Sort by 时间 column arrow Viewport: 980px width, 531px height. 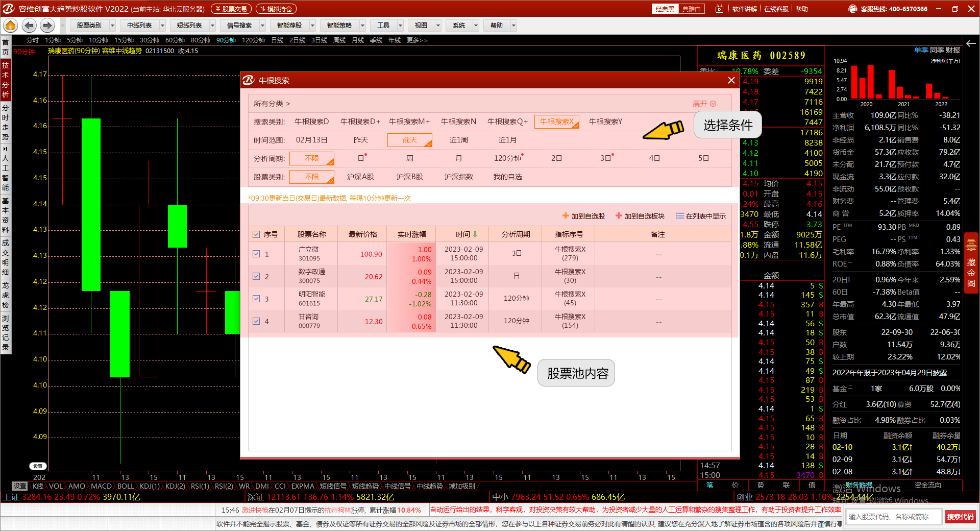tap(475, 234)
